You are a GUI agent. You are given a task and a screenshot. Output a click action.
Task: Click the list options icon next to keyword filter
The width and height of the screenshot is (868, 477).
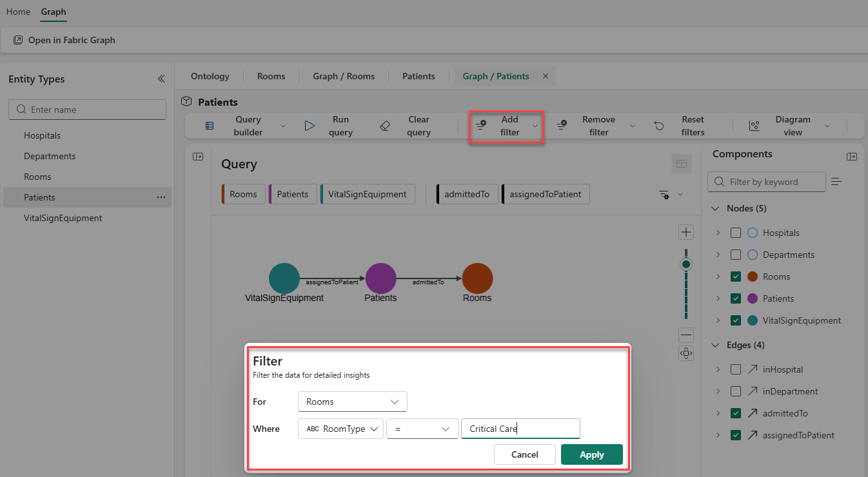836,182
